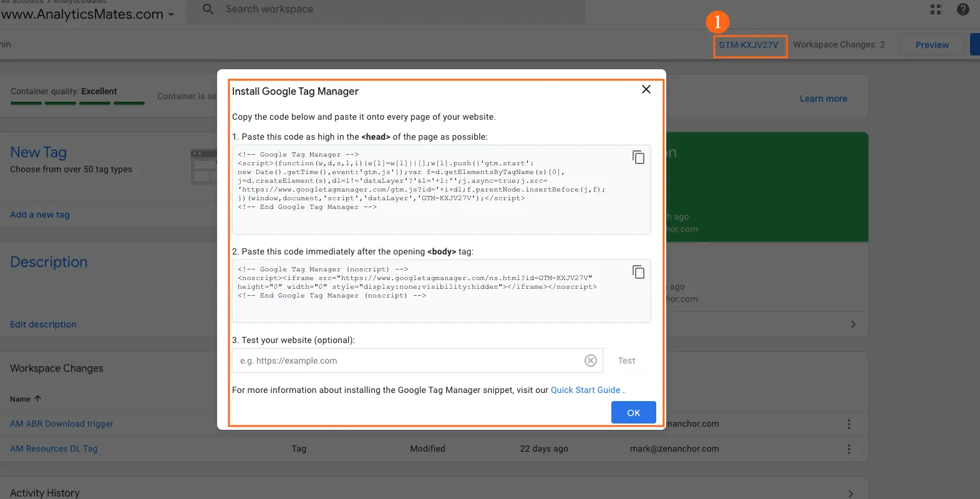The image size is (980, 499).
Task: Open options for AM ABR Download trigger row
Action: (x=848, y=424)
